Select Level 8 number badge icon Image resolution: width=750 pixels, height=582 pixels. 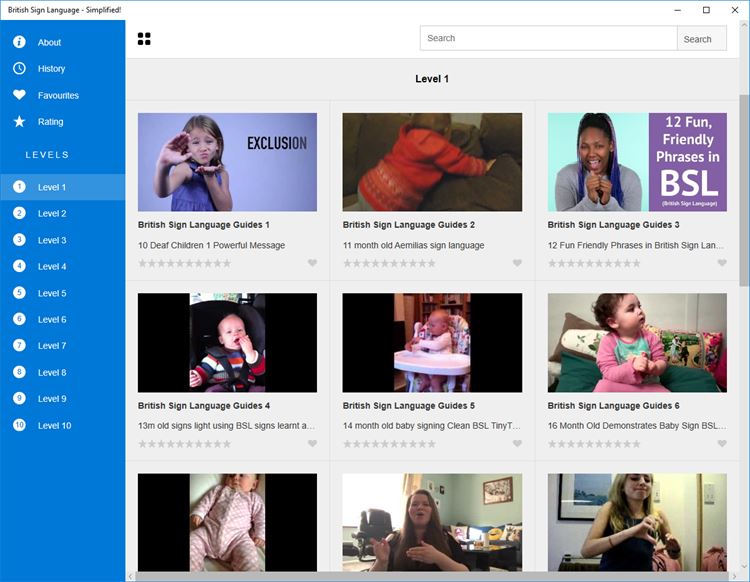click(x=19, y=372)
